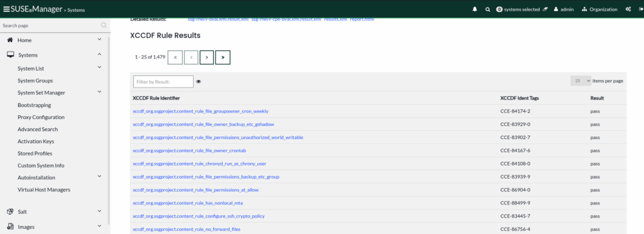Open the items per page dropdown

[x=580, y=81]
